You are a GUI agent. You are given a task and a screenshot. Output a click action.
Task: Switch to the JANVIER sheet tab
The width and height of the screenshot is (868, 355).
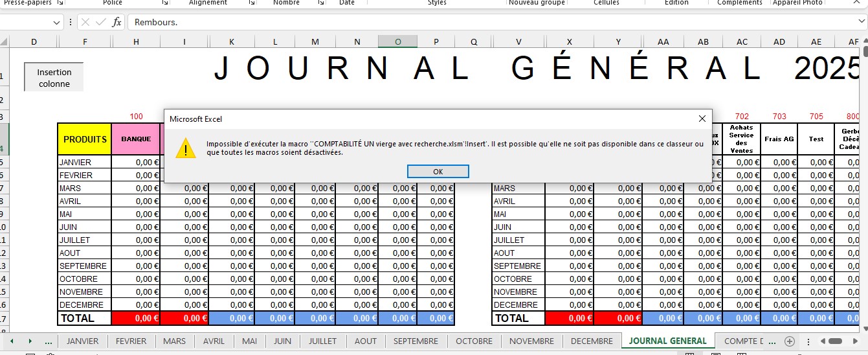[82, 341]
